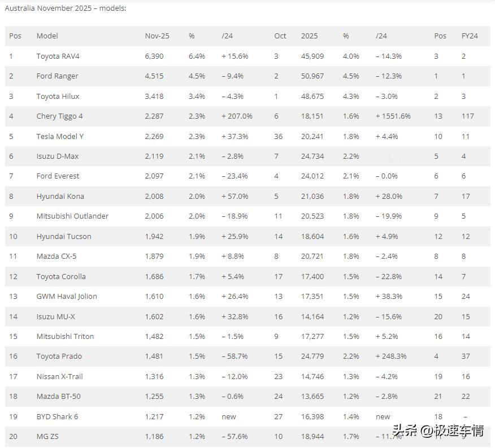Click the Tesla Model Y entry
This screenshot has width=495, height=448.
(60, 136)
